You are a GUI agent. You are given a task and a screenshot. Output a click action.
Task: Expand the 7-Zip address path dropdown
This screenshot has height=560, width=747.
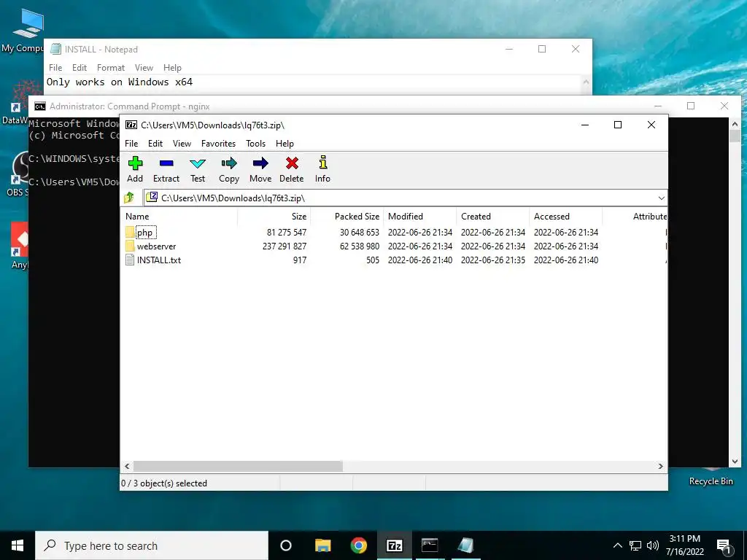[661, 198]
